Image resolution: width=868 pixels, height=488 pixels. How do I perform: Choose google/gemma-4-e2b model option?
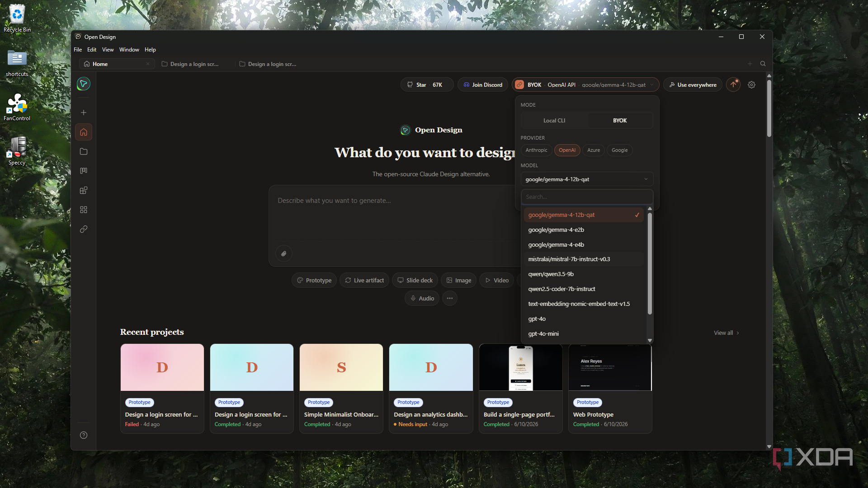pos(583,230)
